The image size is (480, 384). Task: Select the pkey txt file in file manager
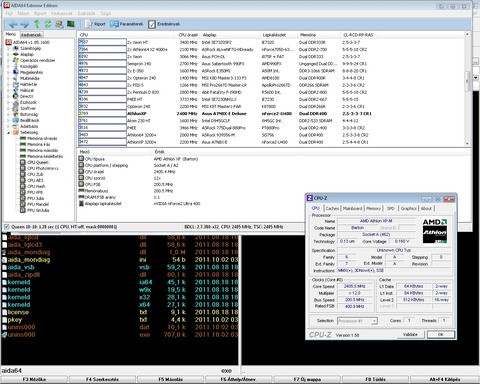119,320
